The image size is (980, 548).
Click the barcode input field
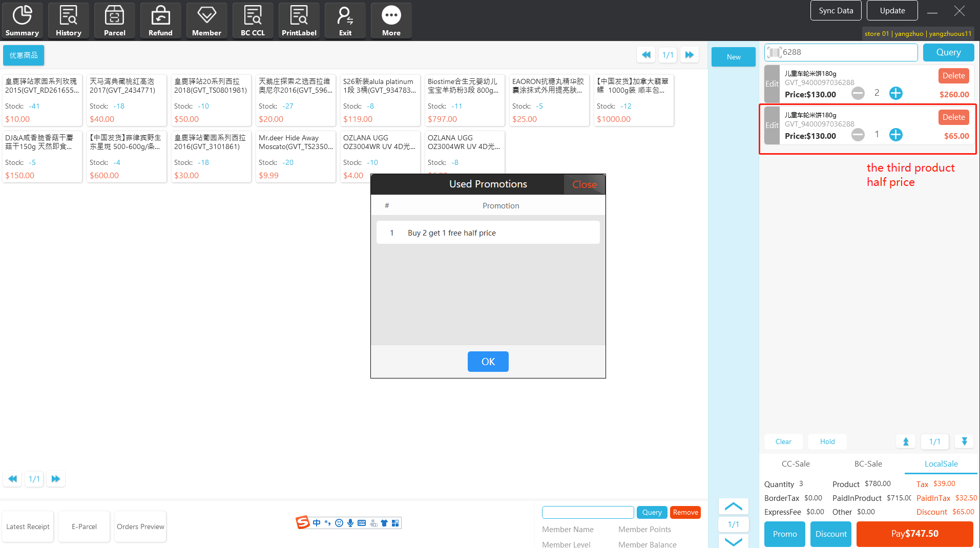pos(848,52)
